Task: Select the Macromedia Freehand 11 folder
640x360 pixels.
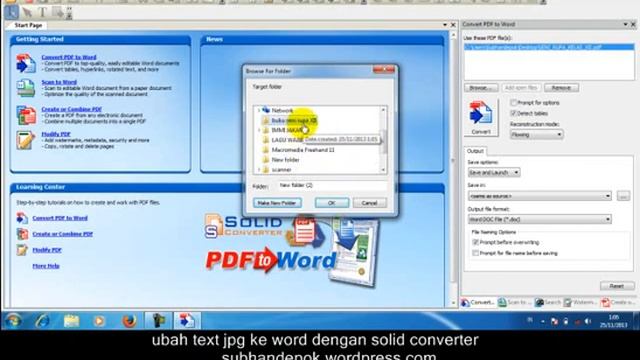Action: [x=303, y=150]
